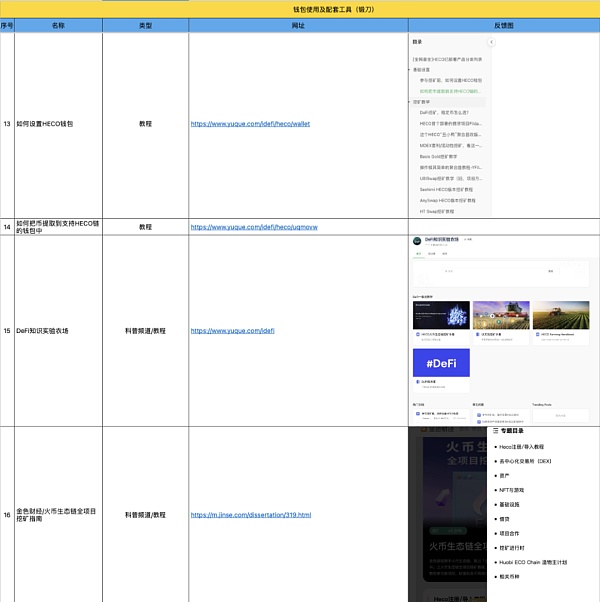
Task: Follow the https://www.yuque.com/idefi link
Action: pyautogui.click(x=232, y=330)
